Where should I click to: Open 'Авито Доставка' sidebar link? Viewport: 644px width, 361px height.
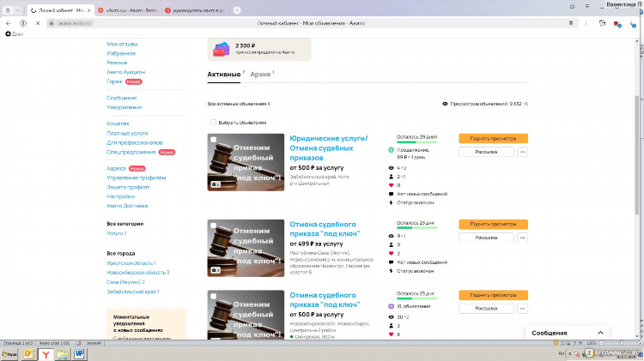click(x=127, y=206)
